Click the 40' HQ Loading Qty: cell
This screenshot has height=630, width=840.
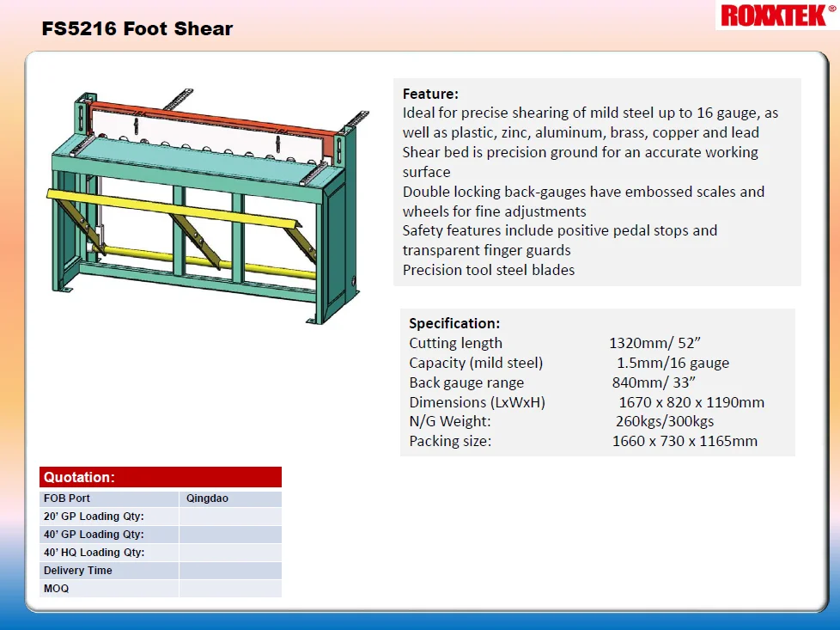(109, 553)
